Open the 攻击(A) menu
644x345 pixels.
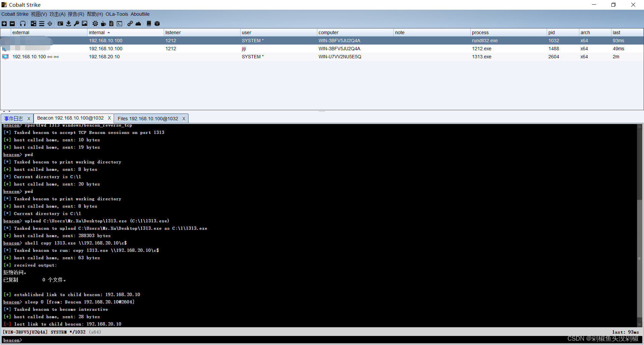point(57,14)
